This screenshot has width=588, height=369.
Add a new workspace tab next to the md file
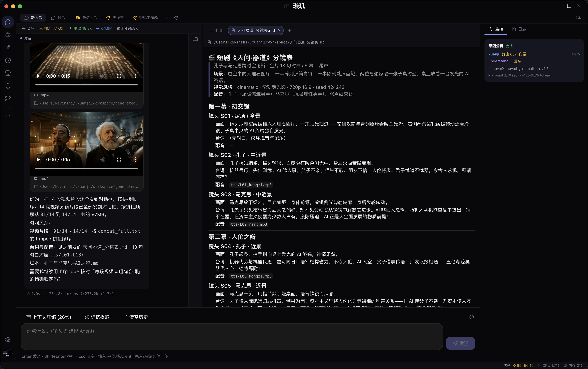point(290,30)
